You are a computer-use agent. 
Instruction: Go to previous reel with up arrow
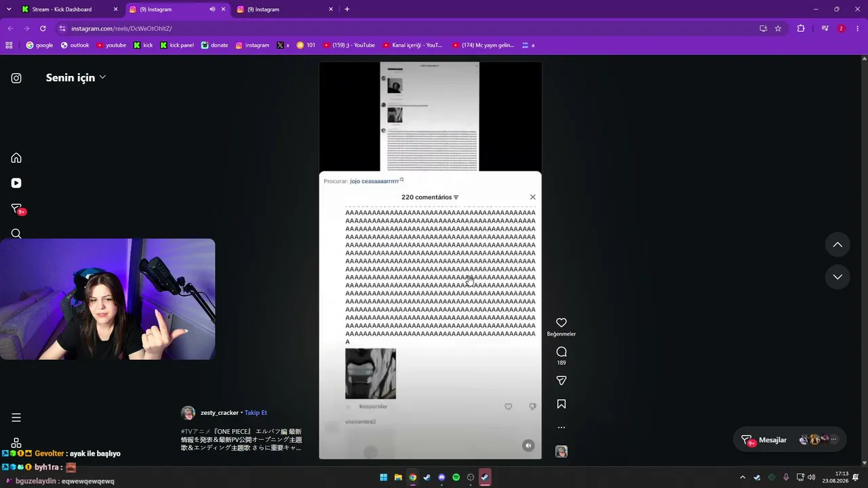pos(837,245)
